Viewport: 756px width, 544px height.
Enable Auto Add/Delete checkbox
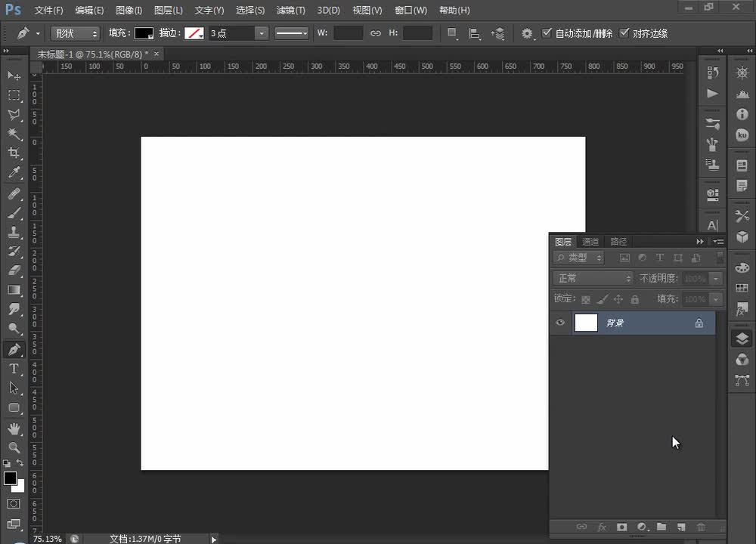coord(547,32)
